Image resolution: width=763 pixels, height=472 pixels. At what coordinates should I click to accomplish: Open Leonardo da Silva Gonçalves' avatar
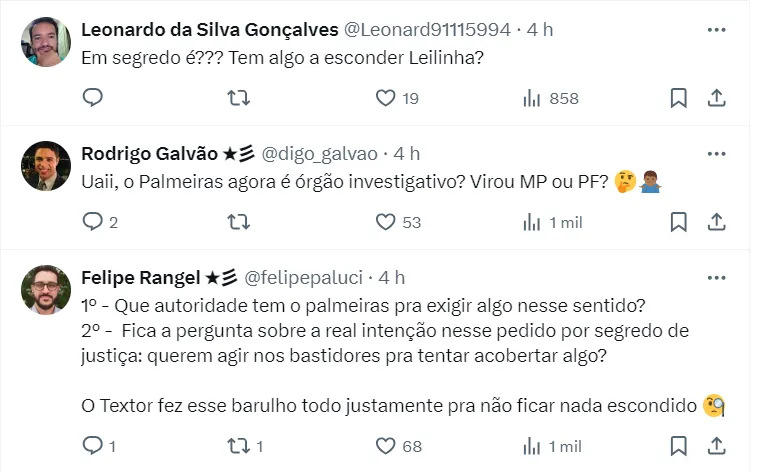(x=46, y=42)
